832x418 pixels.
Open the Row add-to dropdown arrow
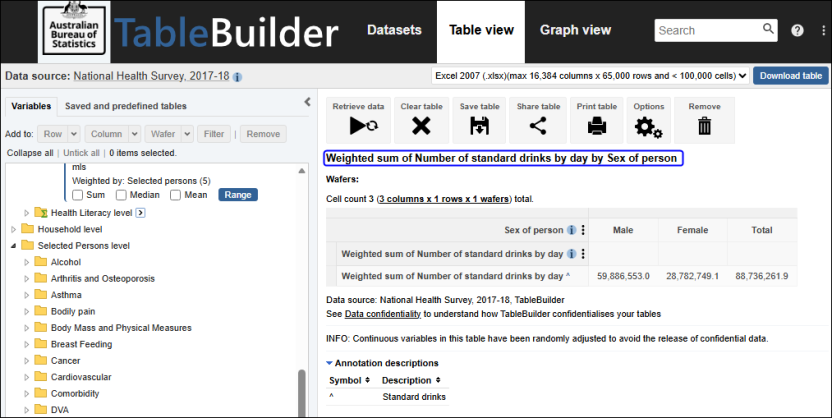74,134
